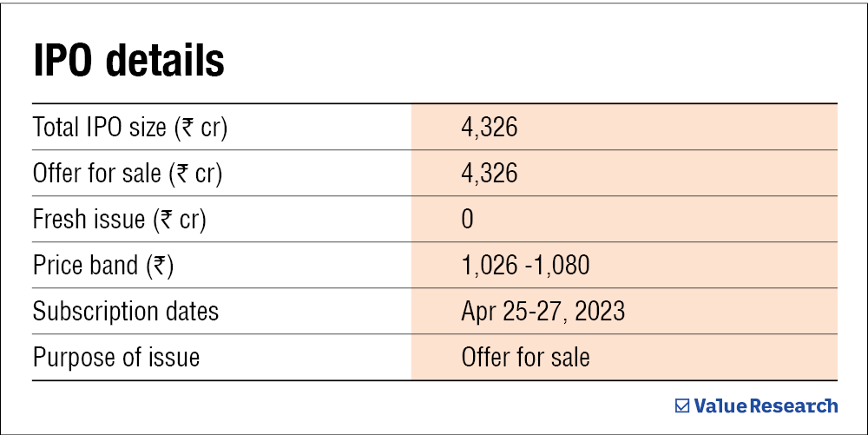
Task: Select the price band value 1,026 -1,080
Action: click(525, 265)
